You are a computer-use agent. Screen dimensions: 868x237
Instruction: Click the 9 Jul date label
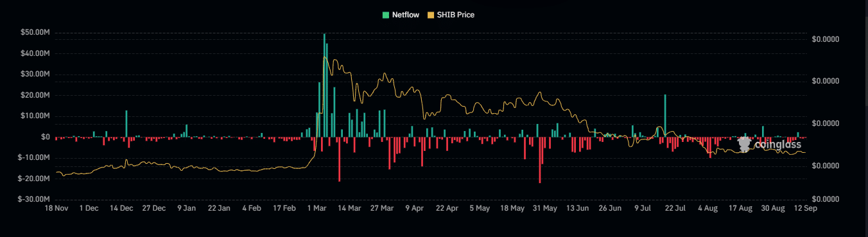643,208
